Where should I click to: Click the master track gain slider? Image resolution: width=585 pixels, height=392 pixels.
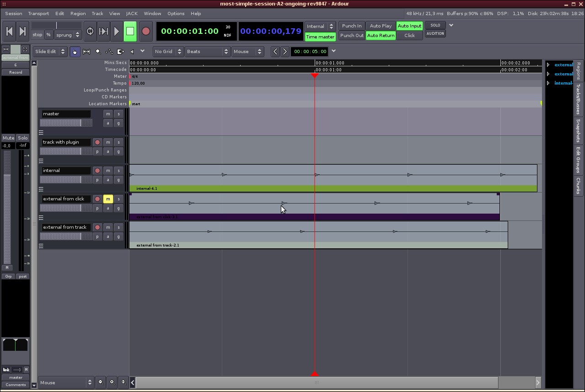66,123
